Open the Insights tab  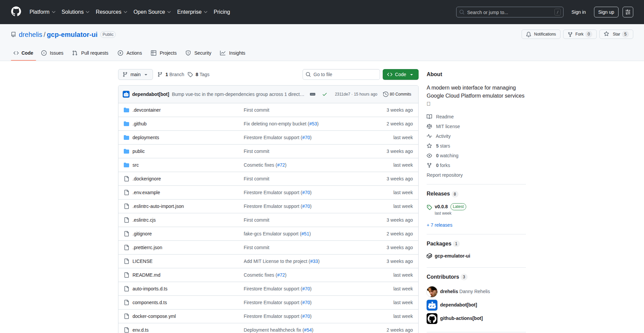233,53
